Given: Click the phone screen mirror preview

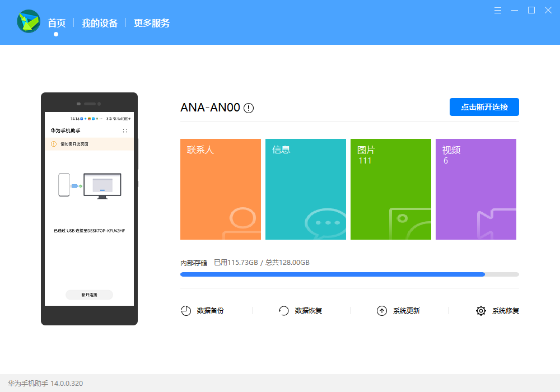Looking at the screenshot, I should (x=89, y=209).
